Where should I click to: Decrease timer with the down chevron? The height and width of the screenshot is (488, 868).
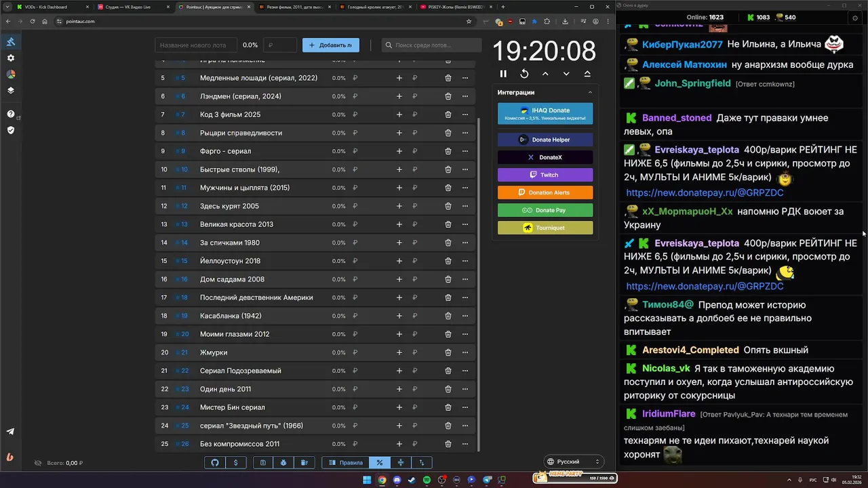566,74
